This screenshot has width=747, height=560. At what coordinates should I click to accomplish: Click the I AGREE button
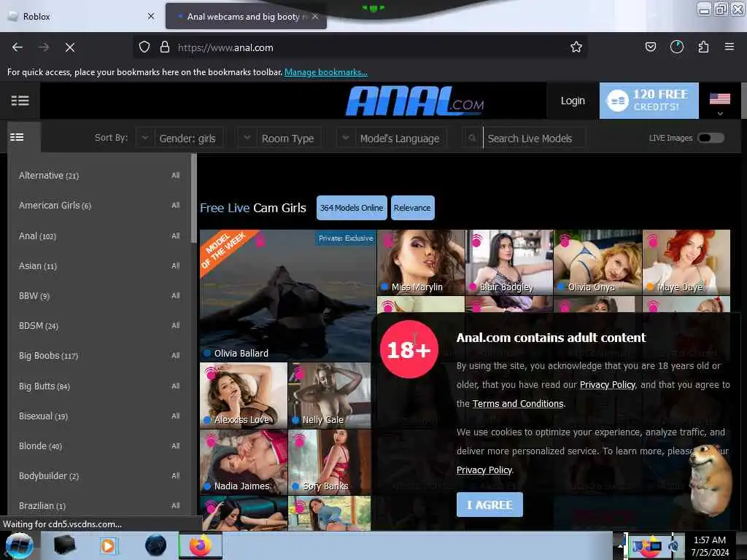(489, 505)
